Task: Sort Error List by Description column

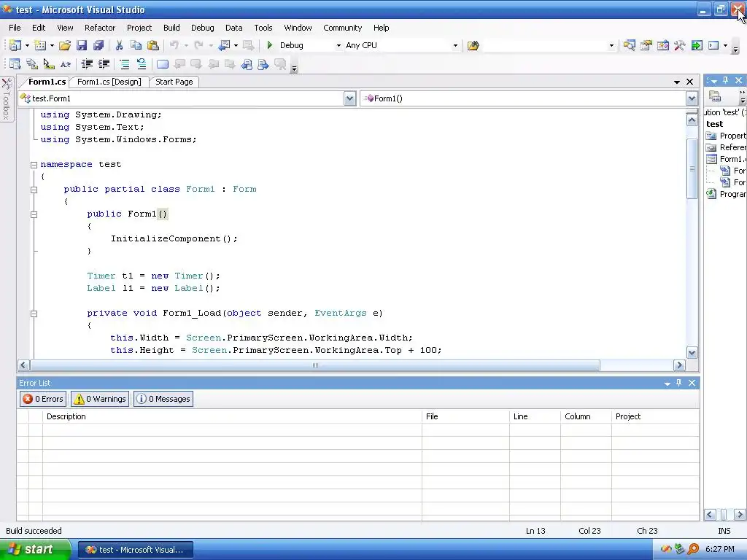Action: (x=232, y=416)
